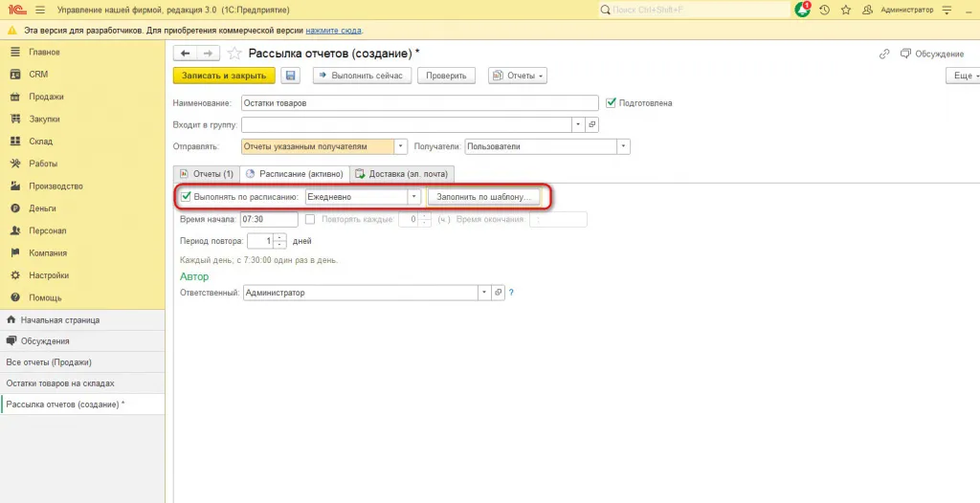Click the favorites star icon
Screen dimensions: 980x503
tap(846, 10)
